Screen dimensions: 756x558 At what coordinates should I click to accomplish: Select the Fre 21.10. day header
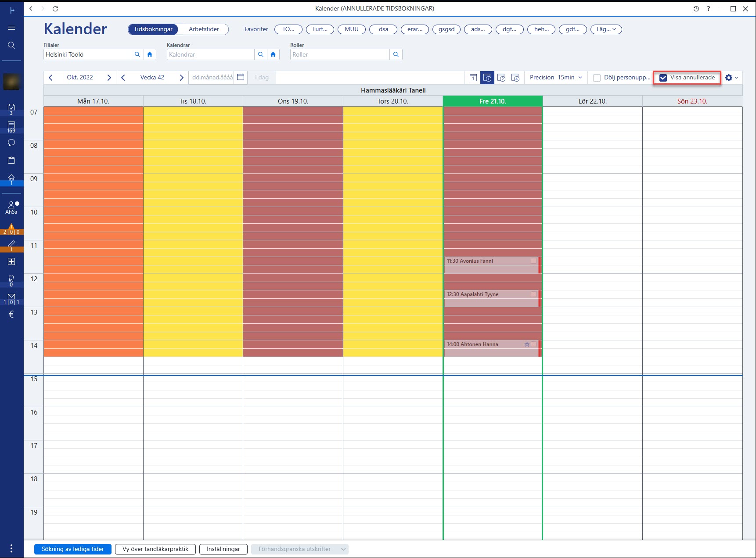coord(493,101)
